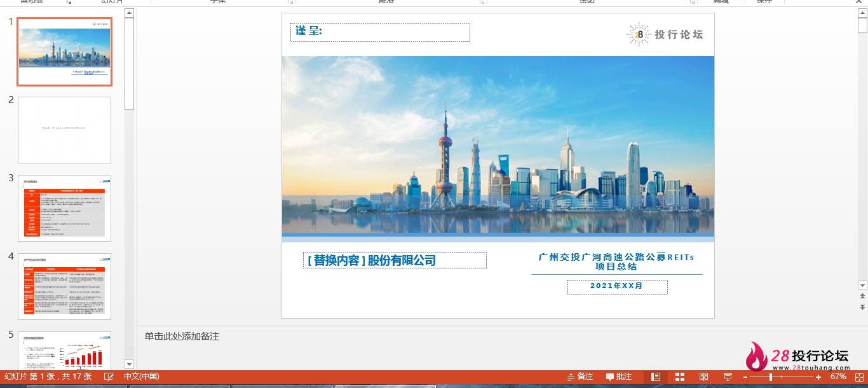The image size is (868, 388).
Task: Open the spell check icon in status bar
Action: (x=109, y=377)
